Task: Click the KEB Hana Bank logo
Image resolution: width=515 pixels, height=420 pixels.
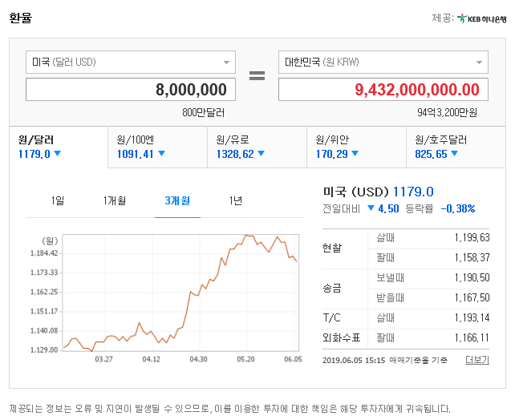Action: 481,18
